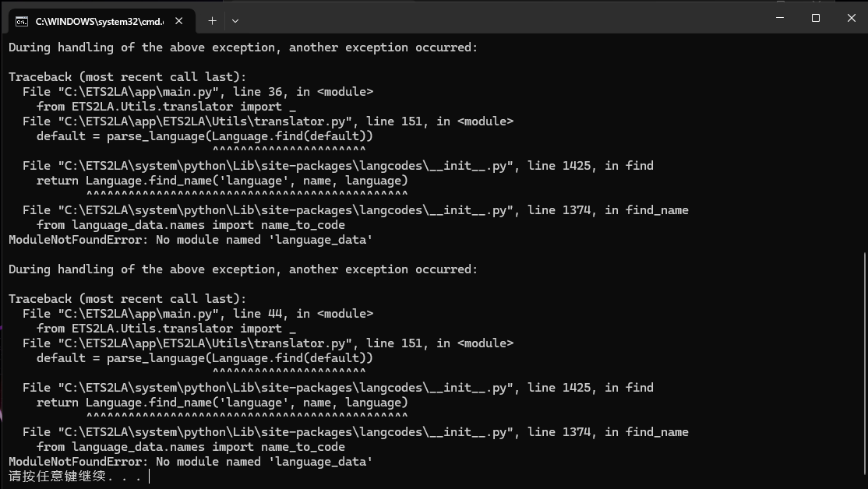Close the terminal window

click(x=851, y=18)
